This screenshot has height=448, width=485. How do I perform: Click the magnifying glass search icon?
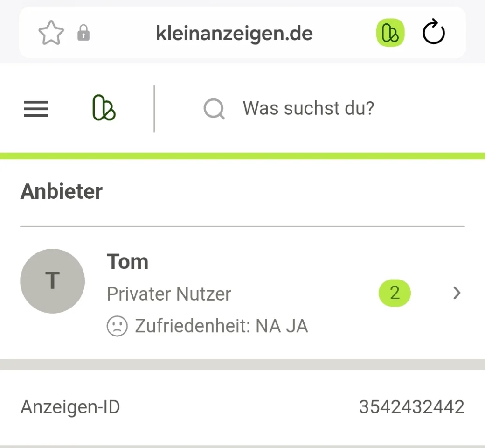coord(214,109)
